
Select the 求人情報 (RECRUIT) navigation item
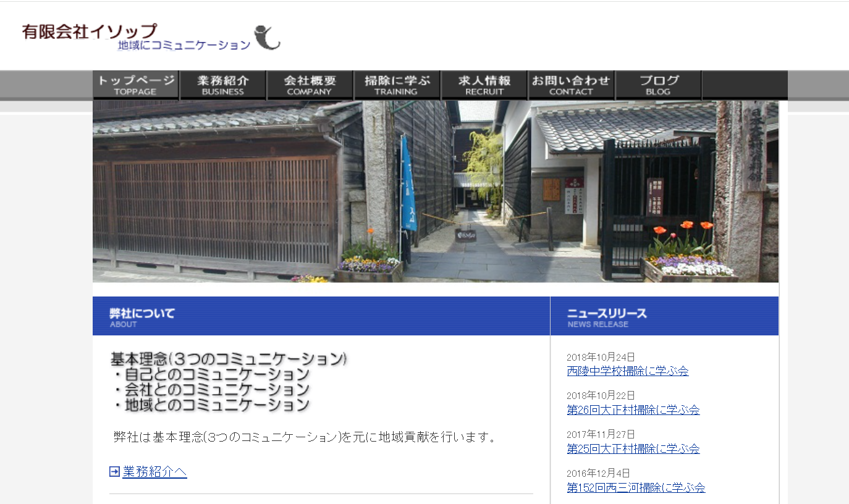484,85
